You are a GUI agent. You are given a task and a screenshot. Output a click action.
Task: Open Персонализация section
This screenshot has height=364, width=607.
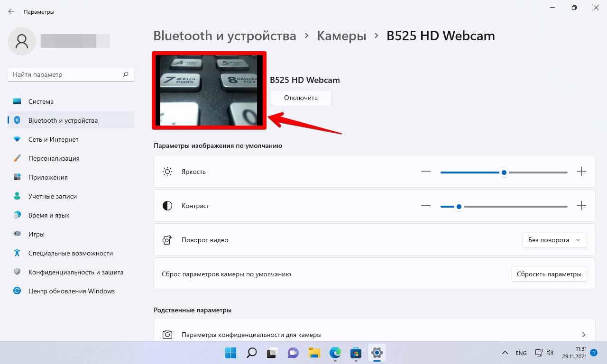pyautogui.click(x=71, y=158)
